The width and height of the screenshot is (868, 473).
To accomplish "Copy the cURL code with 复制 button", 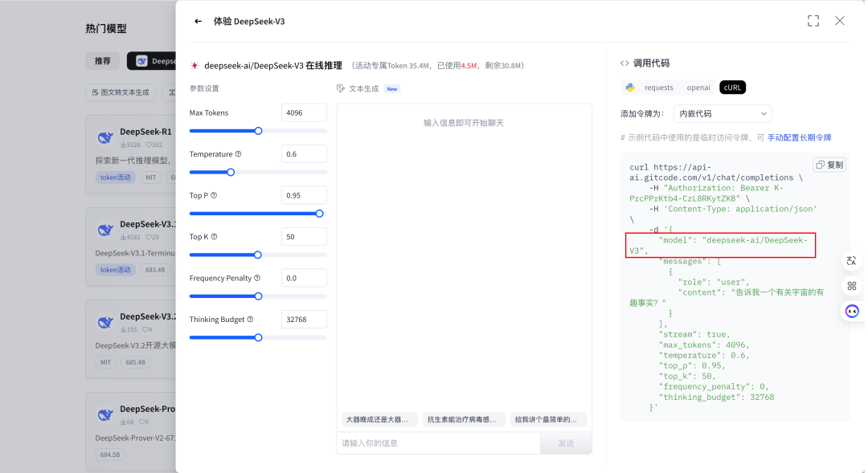I will (x=829, y=165).
